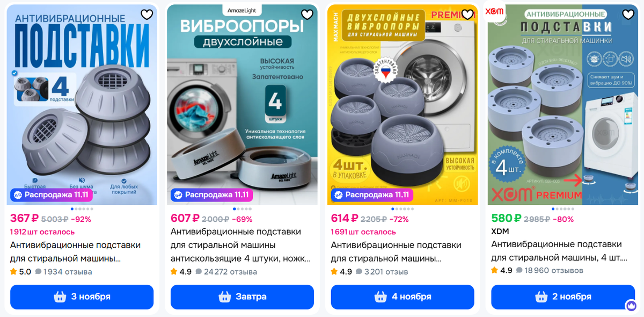Add to cart with 2 ноября delivery
The height and width of the screenshot is (317, 644).
[x=563, y=297]
